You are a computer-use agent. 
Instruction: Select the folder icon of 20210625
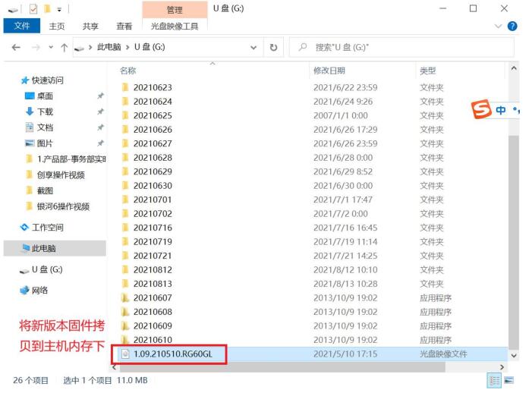pos(125,115)
